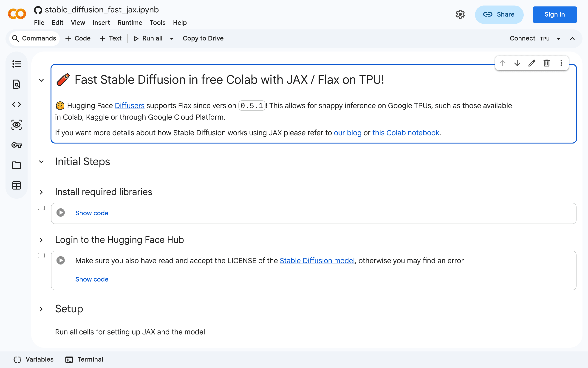Expand the Install required libraries section
The width and height of the screenshot is (588, 368).
tap(41, 192)
